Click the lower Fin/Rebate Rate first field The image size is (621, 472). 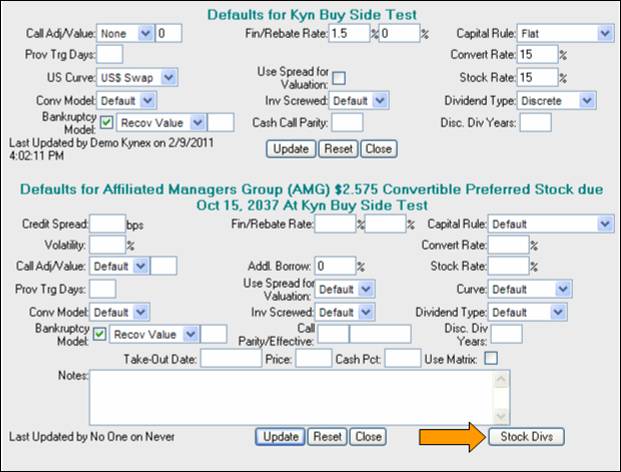pos(335,224)
